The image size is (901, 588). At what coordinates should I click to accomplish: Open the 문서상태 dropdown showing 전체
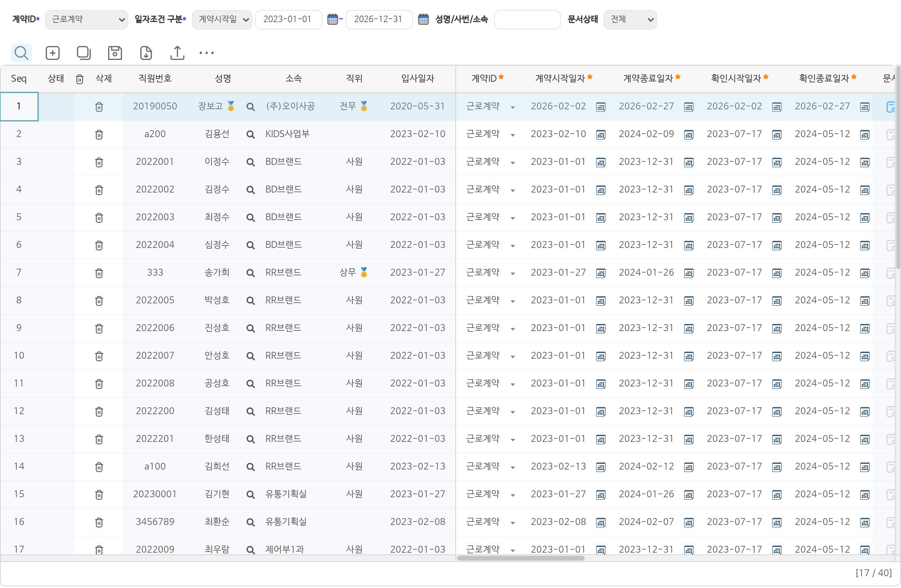point(630,19)
